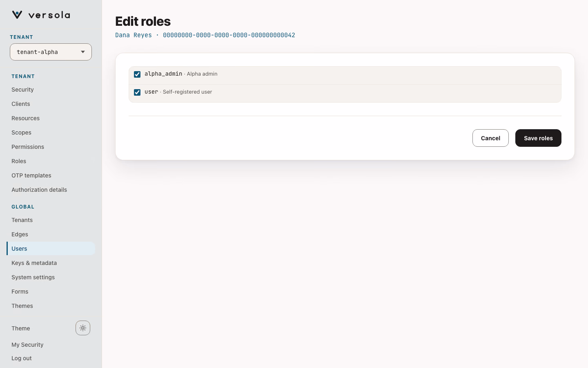This screenshot has height=368, width=588.
Task: Click the Versola logo icon
Action: click(x=17, y=15)
